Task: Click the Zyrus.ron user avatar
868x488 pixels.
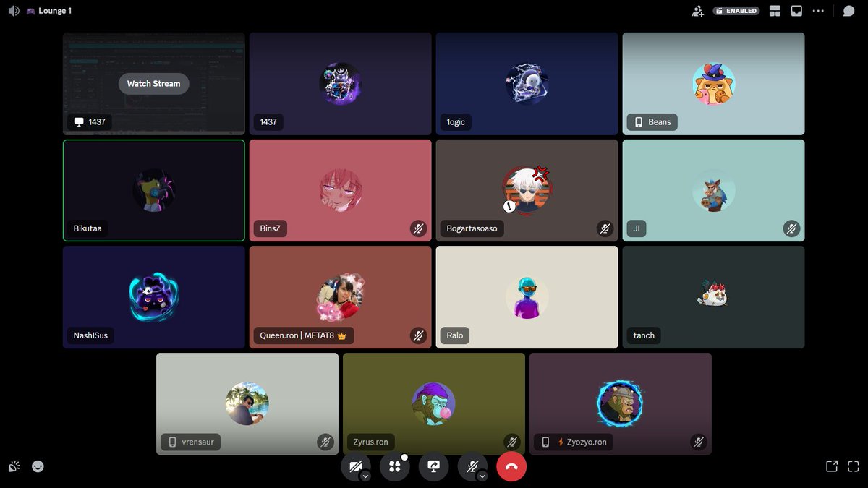Action: pyautogui.click(x=434, y=403)
